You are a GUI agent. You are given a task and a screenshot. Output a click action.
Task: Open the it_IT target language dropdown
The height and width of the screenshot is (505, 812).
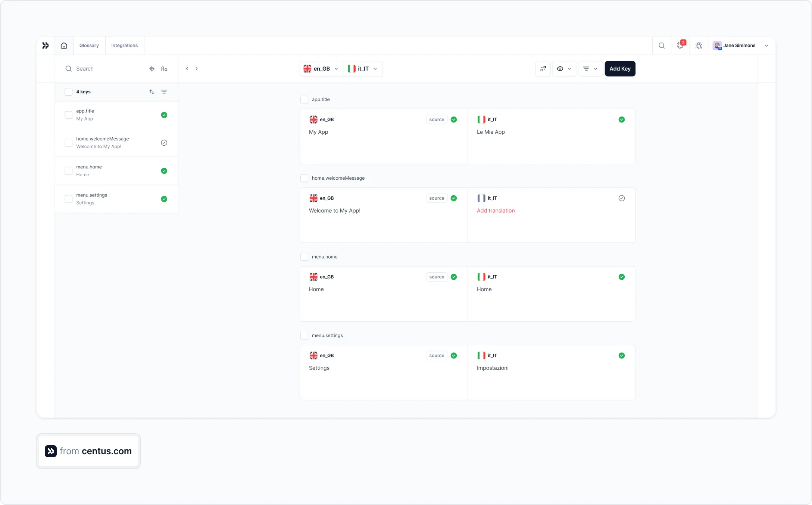pos(363,69)
